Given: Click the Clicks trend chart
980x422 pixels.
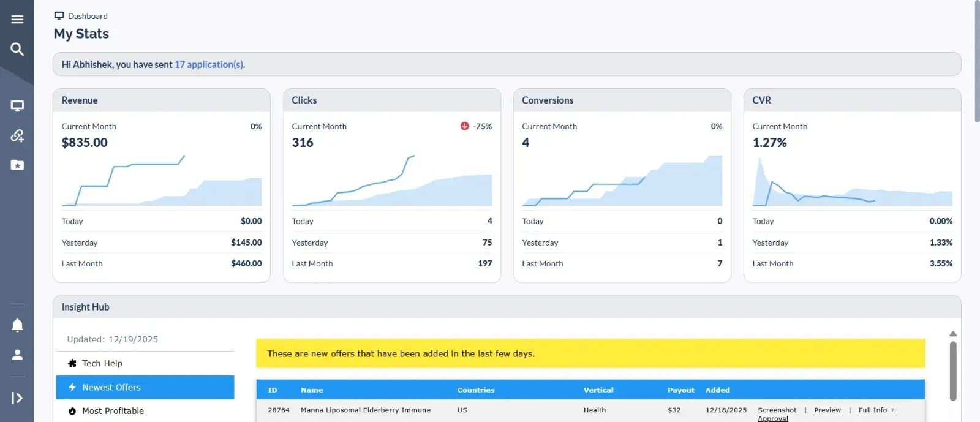Looking at the screenshot, I should click(x=392, y=181).
